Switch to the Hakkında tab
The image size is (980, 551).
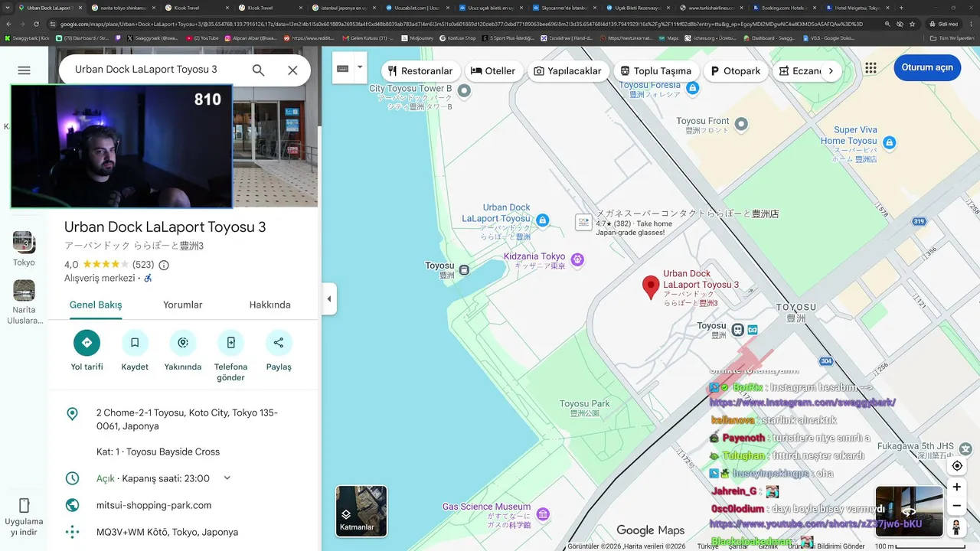pos(269,305)
